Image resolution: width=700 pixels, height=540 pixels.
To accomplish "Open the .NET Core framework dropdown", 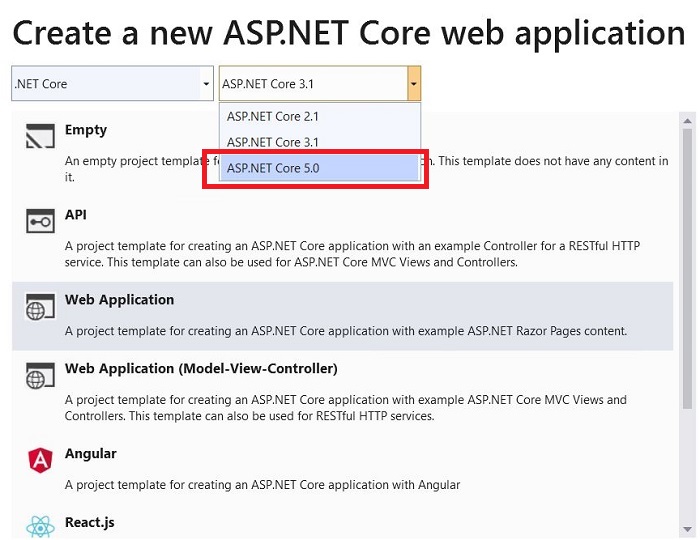I will click(112, 83).
